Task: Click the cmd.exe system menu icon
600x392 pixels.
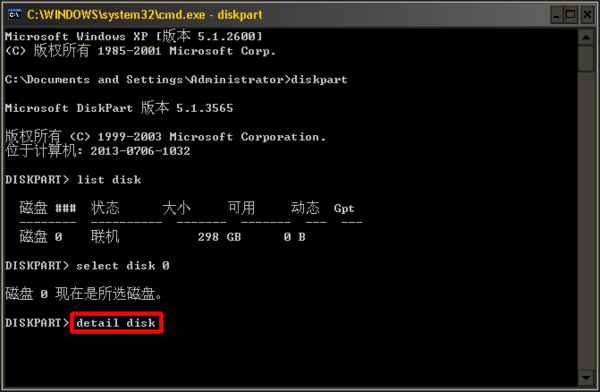Action: [x=15, y=15]
